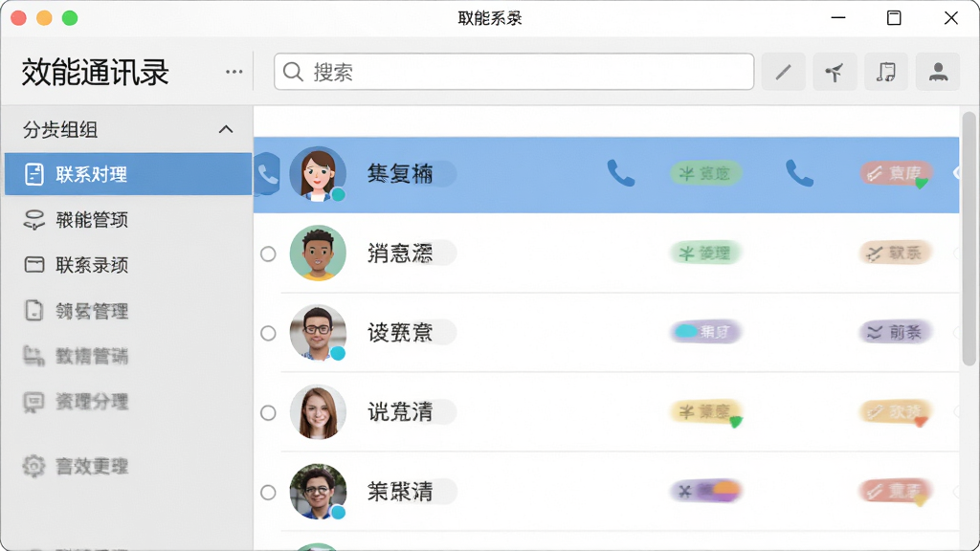Click the avatar of 筞棐清

pos(318,492)
